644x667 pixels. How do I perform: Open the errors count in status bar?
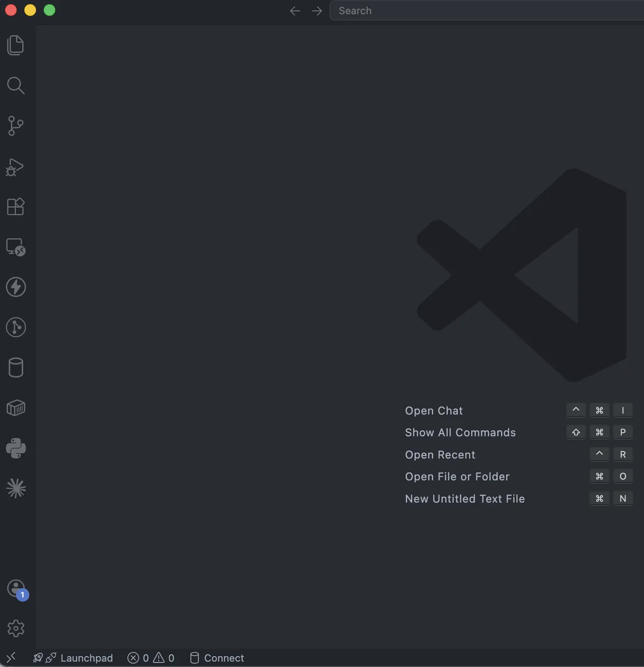point(138,658)
